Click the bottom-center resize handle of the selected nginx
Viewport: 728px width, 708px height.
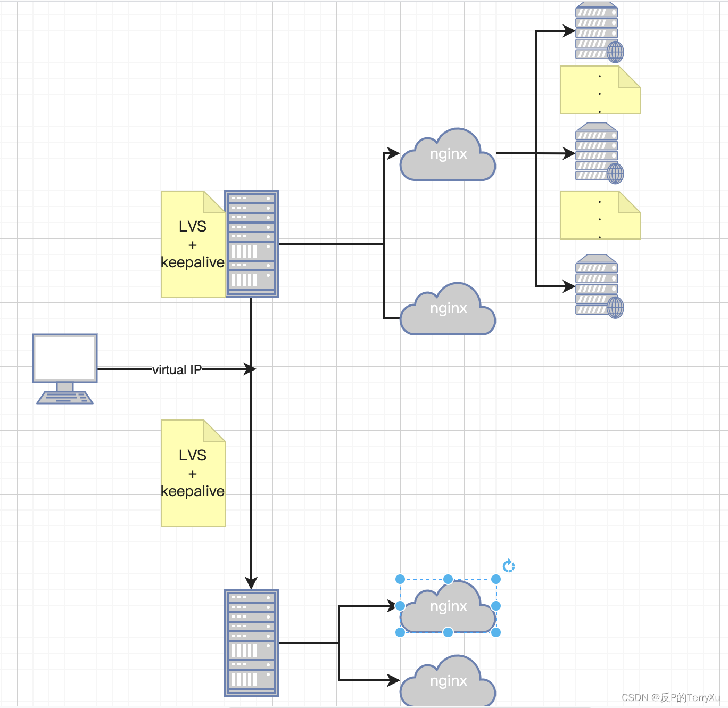coord(448,632)
